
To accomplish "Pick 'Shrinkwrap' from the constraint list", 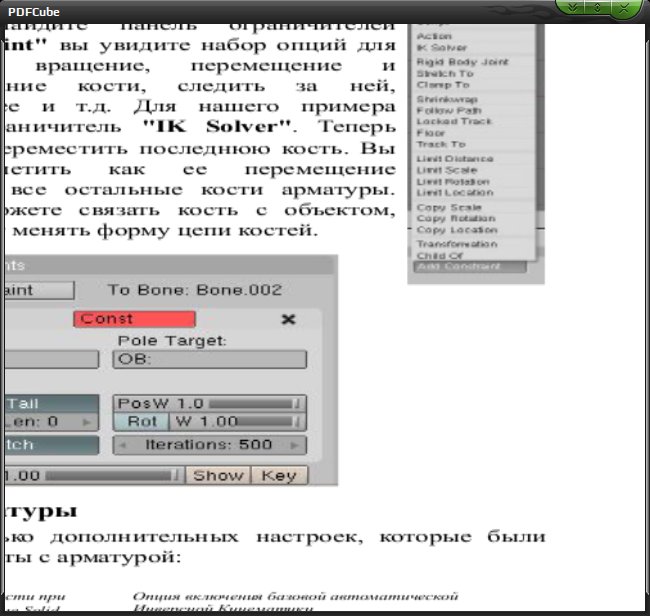I will (x=447, y=99).
